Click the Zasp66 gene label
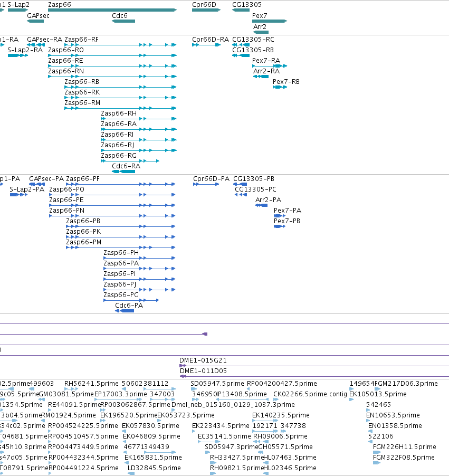The image size is (449, 476). tap(60, 5)
